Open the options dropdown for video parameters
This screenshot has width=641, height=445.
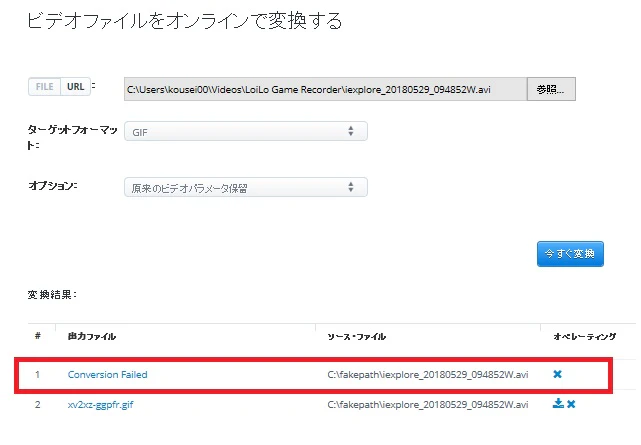(246, 188)
